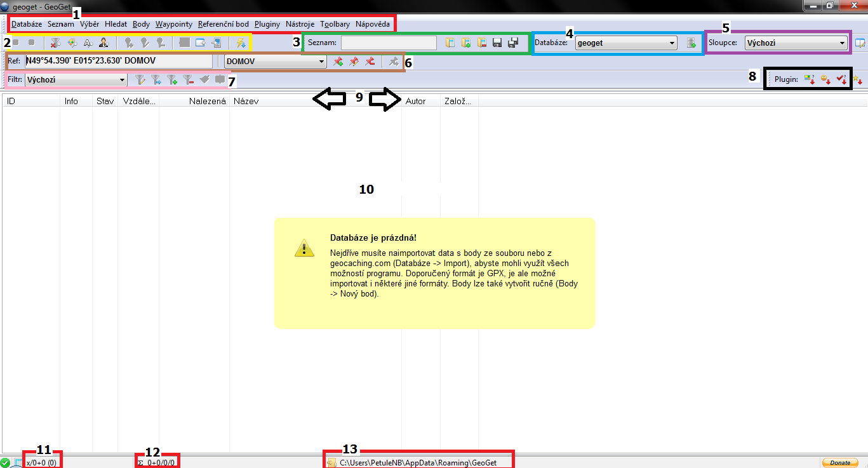This screenshot has height=468, width=868.
Task: Click the Nalezená column header
Action: coord(194,101)
